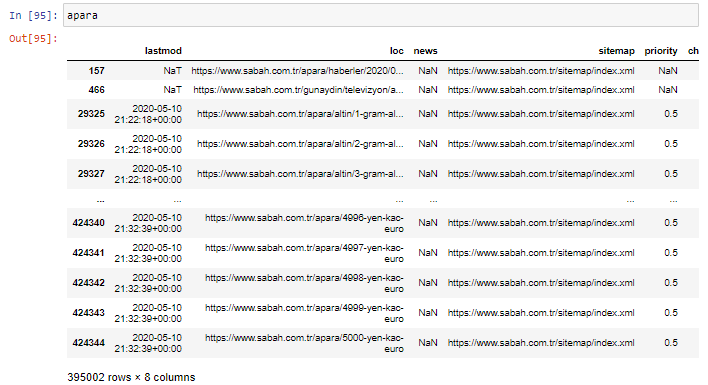Select row index 157
Viewport: 708px width, 385px height.
tap(96, 71)
